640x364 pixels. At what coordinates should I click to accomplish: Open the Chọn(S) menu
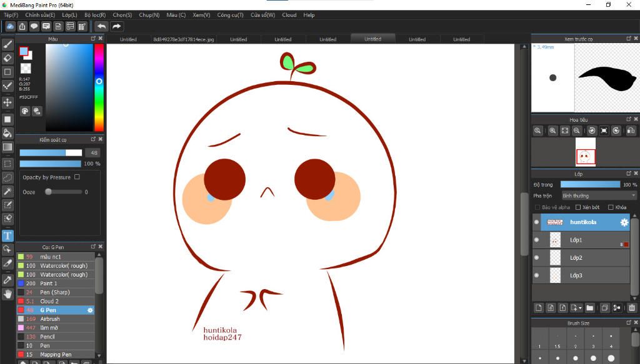[x=122, y=15]
